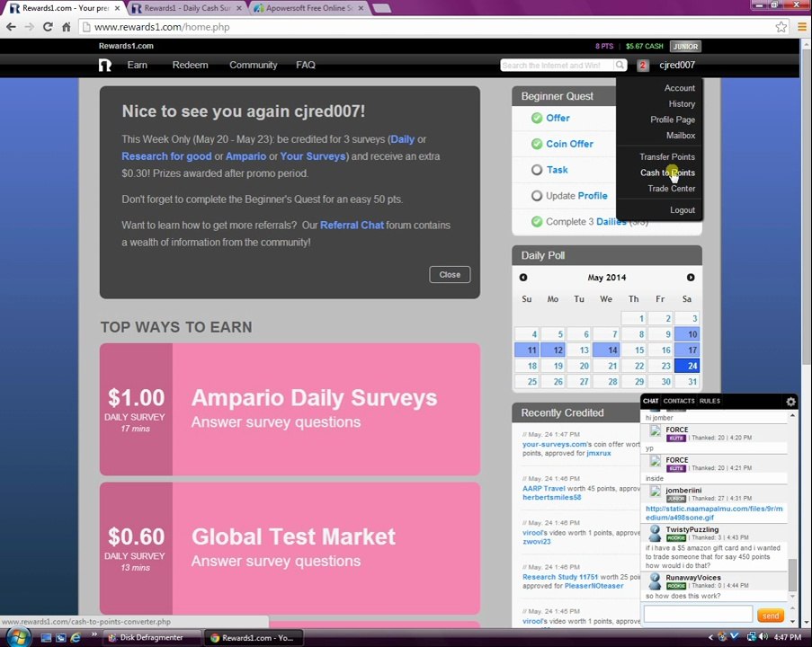Click the Rewards1 R logo icon
This screenshot has width=812, height=647.
(x=105, y=65)
